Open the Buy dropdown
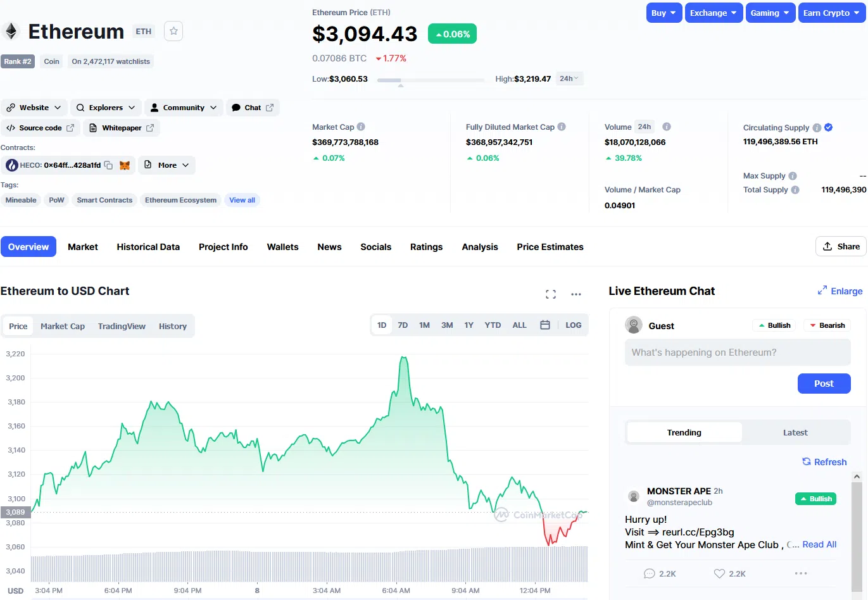This screenshot has width=868, height=600. 664,13
